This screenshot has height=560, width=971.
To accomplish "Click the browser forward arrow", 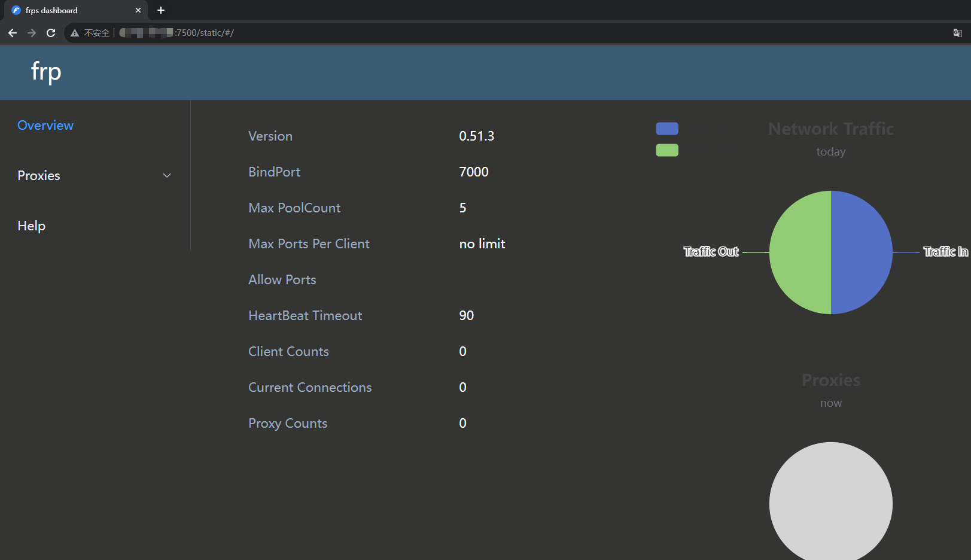I will tap(32, 33).
